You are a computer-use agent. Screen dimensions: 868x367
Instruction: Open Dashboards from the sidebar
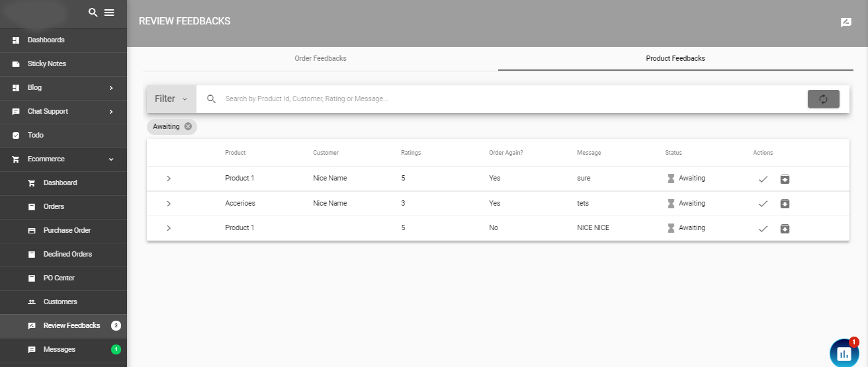click(x=64, y=40)
